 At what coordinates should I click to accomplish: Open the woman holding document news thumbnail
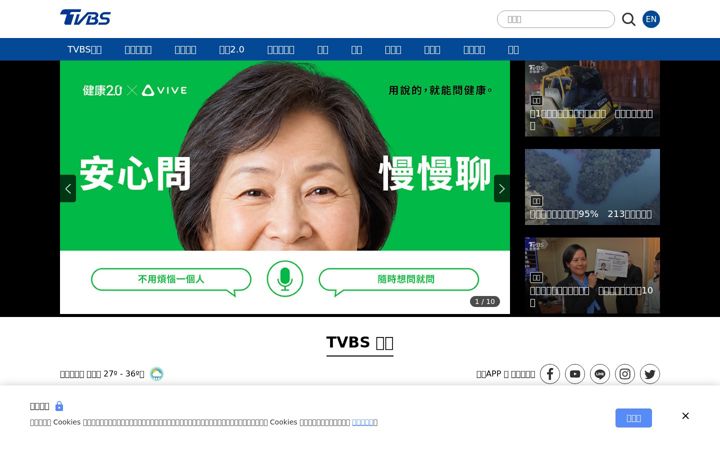[592, 276]
